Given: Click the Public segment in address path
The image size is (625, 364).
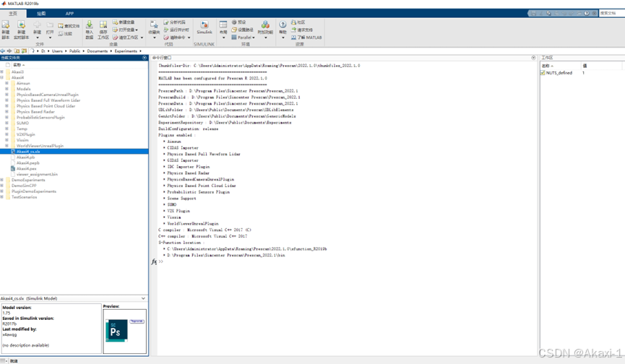Looking at the screenshot, I should 75,51.
